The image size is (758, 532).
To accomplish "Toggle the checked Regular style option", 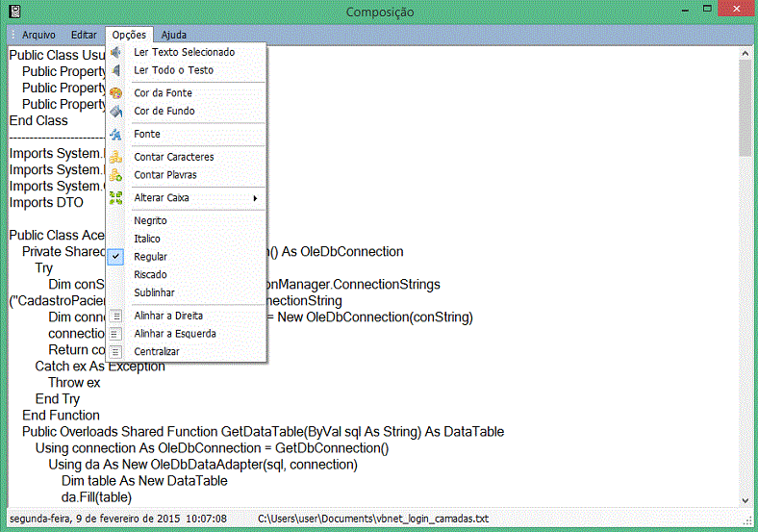I will coord(150,257).
